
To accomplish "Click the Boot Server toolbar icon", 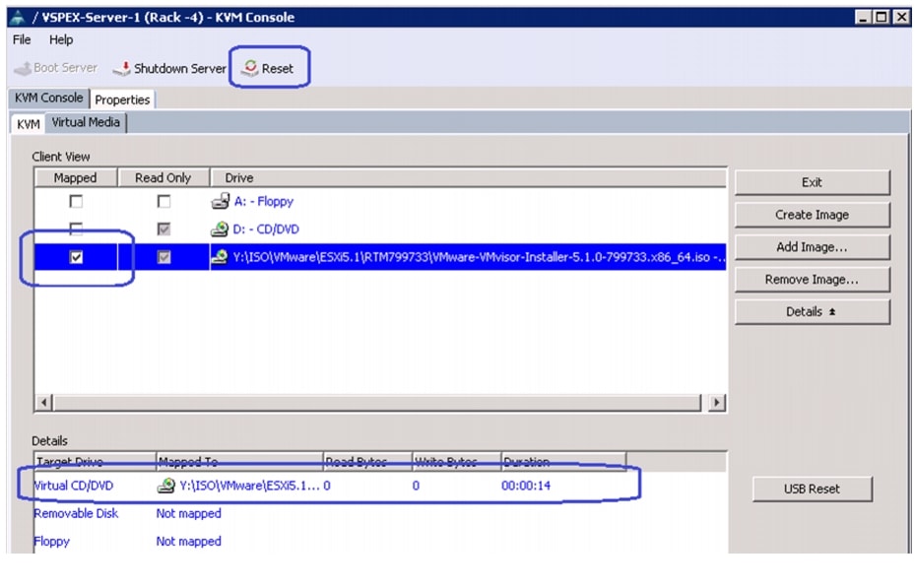I will 23,69.
